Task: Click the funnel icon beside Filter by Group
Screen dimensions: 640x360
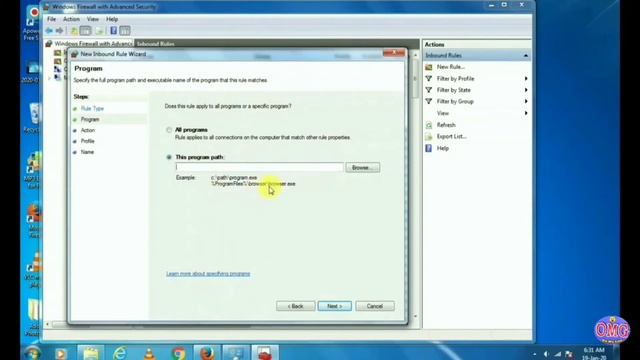Action: pos(429,101)
